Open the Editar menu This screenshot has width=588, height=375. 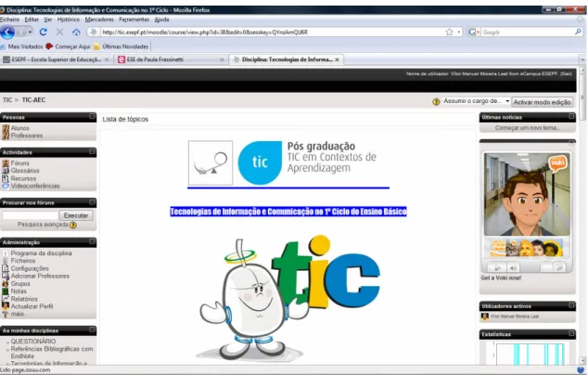coord(32,19)
